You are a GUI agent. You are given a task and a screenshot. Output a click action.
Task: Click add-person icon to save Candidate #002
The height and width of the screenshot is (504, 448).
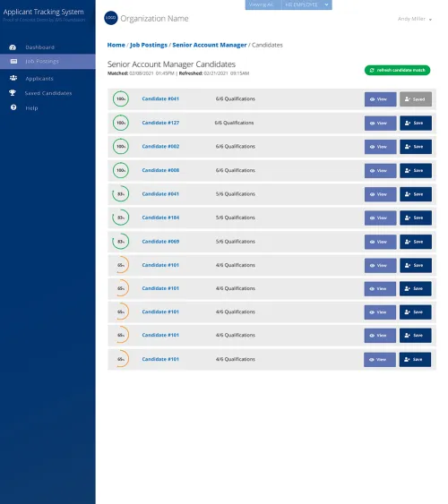[x=408, y=147]
